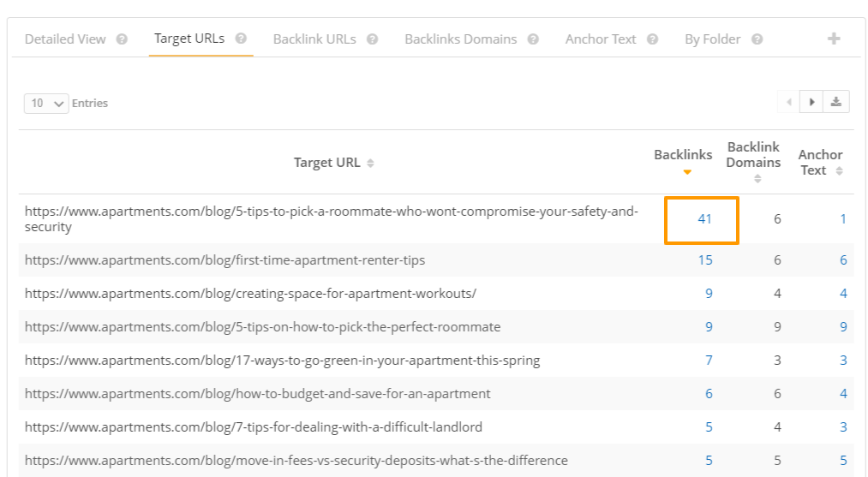
Task: Open help icon next to Detailed View
Action: click(122, 39)
